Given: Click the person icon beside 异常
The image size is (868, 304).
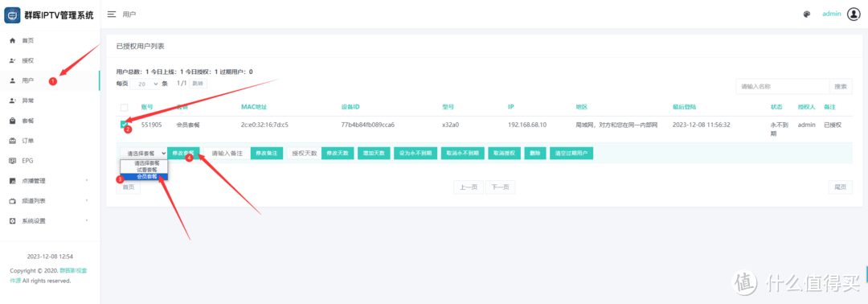Looking at the screenshot, I should coord(12,101).
